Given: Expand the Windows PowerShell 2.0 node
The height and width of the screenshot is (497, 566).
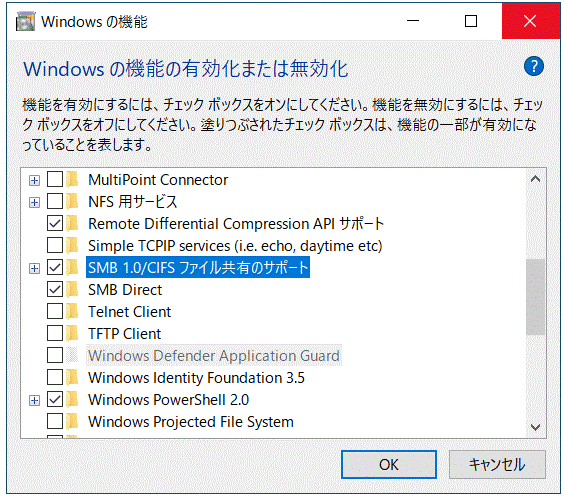Looking at the screenshot, I should (34, 400).
